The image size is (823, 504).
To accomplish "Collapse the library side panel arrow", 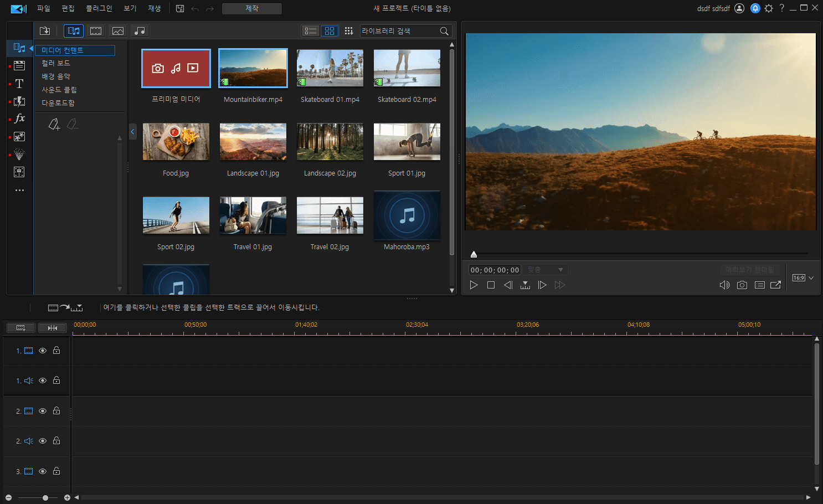I will point(132,132).
